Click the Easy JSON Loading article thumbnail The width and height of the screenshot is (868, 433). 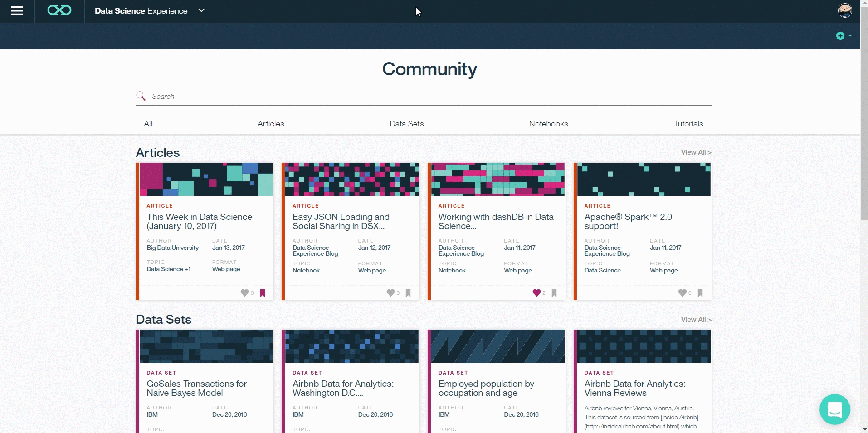352,180
